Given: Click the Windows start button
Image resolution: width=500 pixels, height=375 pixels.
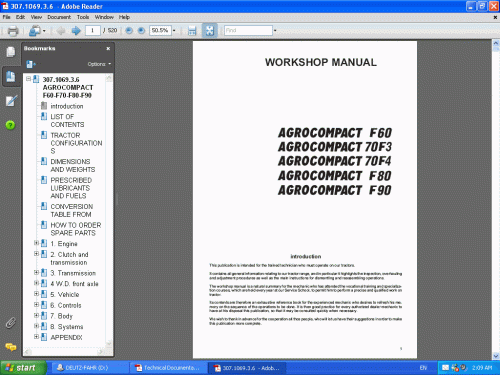Looking at the screenshot, I should [x=22, y=368].
